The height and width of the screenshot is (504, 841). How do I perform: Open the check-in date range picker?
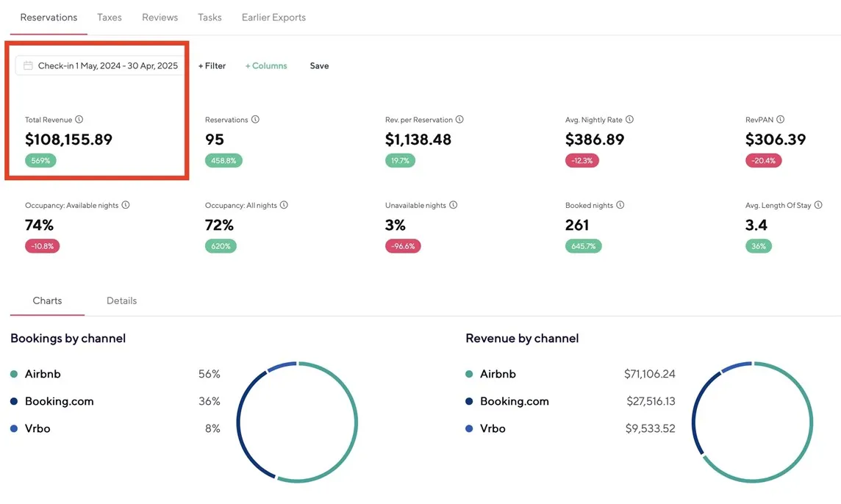point(100,65)
